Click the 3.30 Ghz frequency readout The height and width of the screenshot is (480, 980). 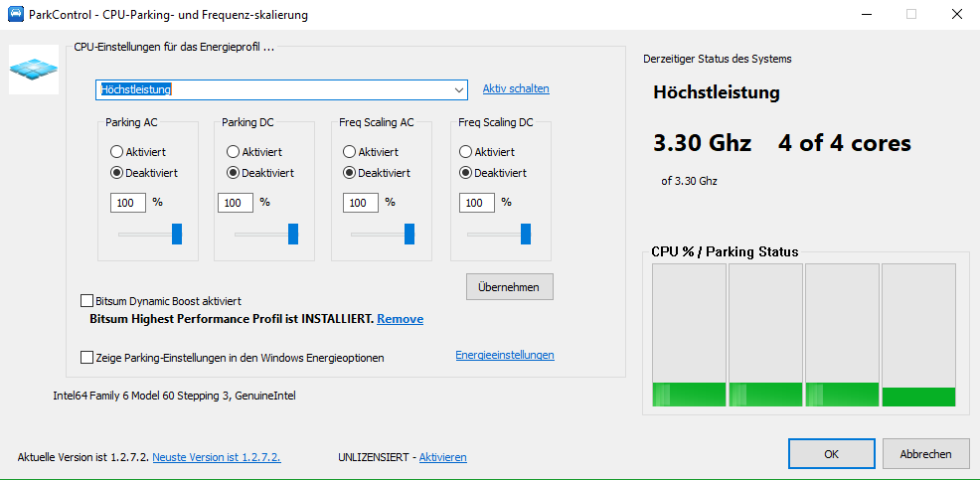(702, 144)
